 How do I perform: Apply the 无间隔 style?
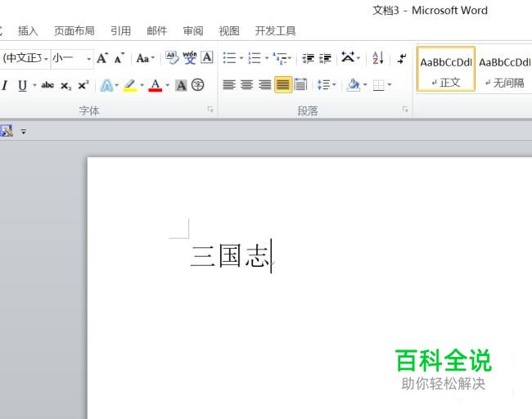[504, 70]
